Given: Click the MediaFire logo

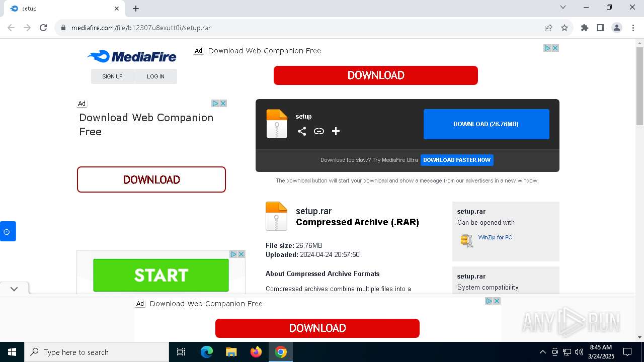Looking at the screenshot, I should [x=132, y=56].
